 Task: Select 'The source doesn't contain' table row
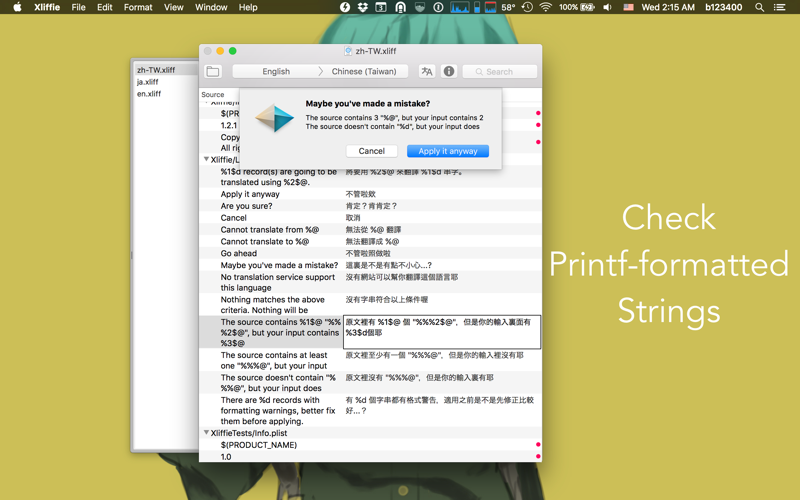point(370,383)
